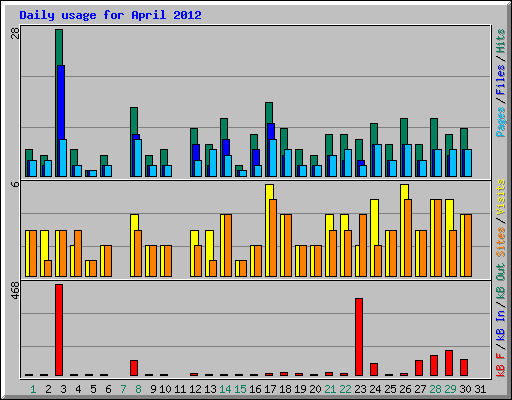Select day label "10" on the x-axis
Viewport: 512px width, 400px height.
(x=165, y=389)
